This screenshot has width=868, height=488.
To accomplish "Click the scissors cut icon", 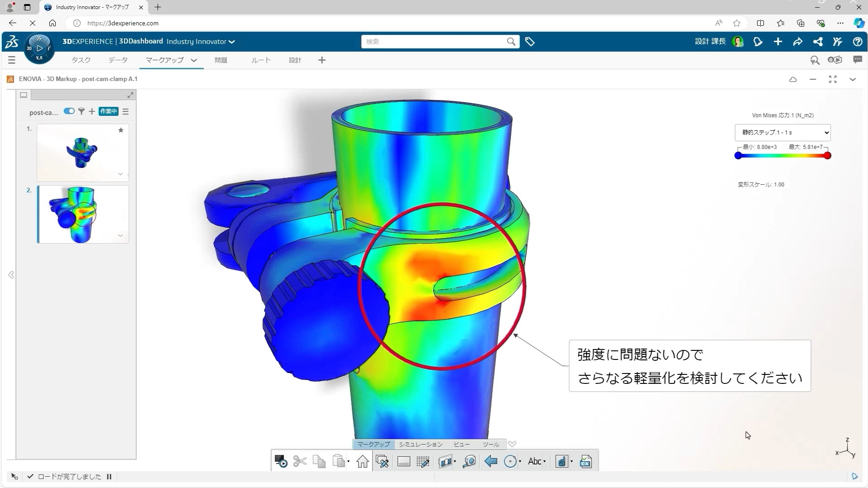I will (299, 461).
